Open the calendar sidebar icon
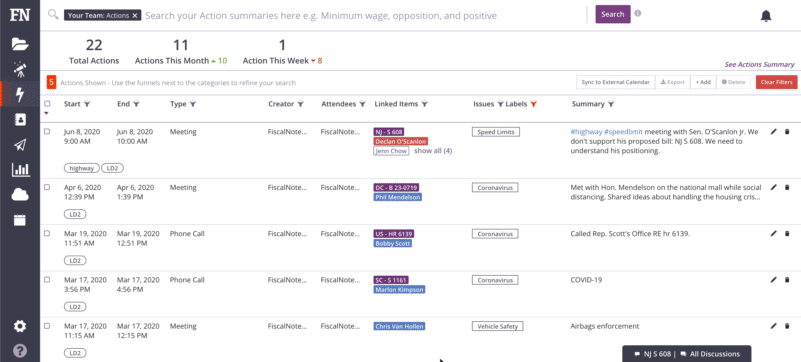The image size is (801, 362). coord(19,220)
